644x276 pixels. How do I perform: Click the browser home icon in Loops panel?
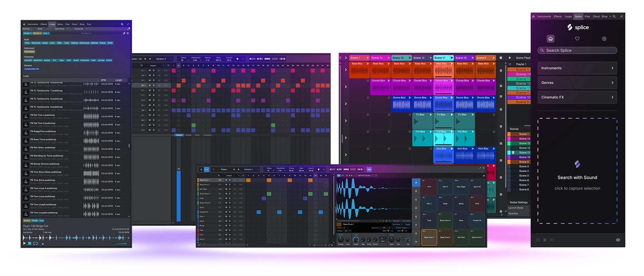24,24
